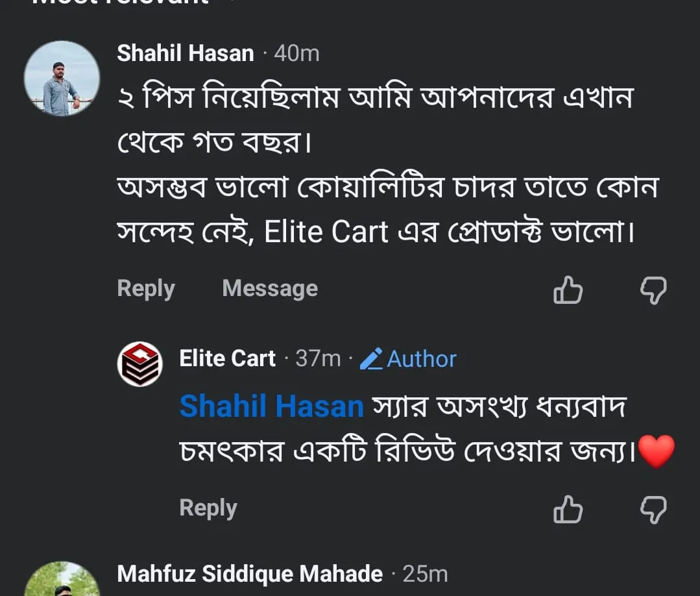700x596 pixels.
Task: Reply to Shahil Hasan's comment
Action: tap(146, 288)
